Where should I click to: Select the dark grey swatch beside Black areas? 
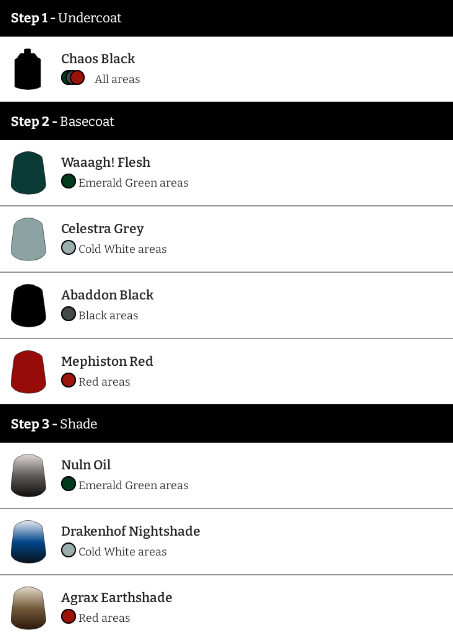pyautogui.click(x=68, y=314)
